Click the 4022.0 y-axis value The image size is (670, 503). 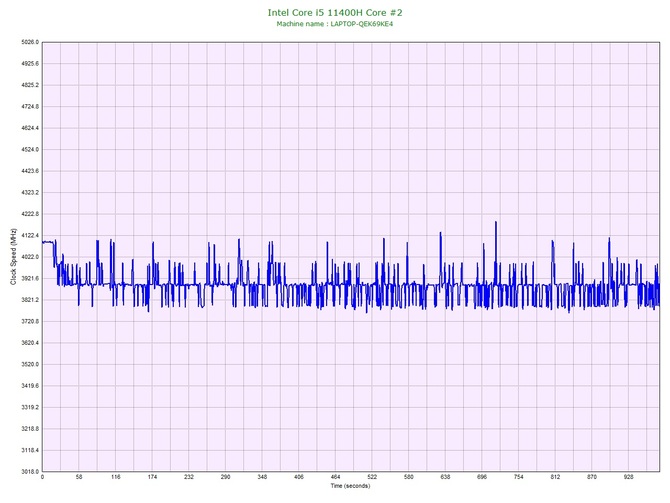point(30,257)
